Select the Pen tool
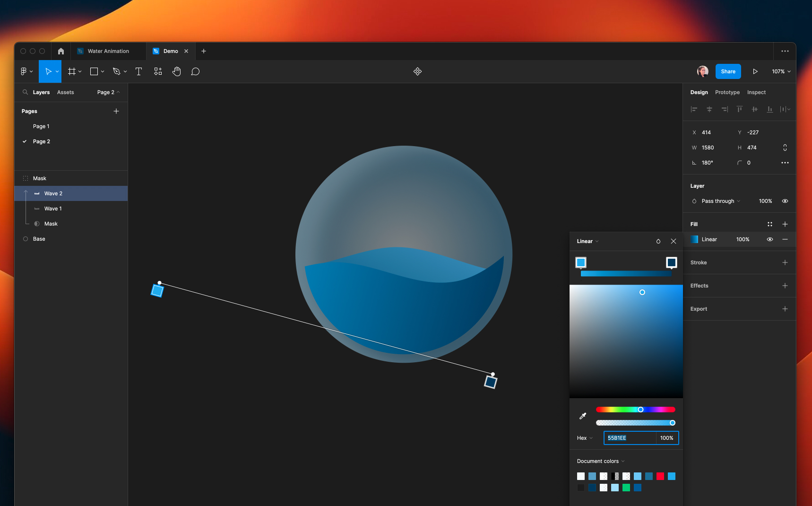812x506 pixels. (x=117, y=71)
